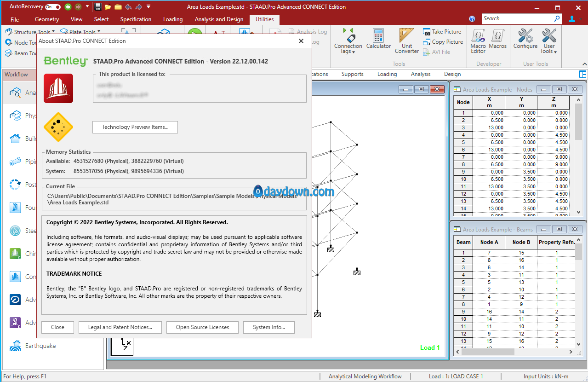The width and height of the screenshot is (588, 382).
Task: Switch to the View ribbon tab
Action: click(x=77, y=19)
